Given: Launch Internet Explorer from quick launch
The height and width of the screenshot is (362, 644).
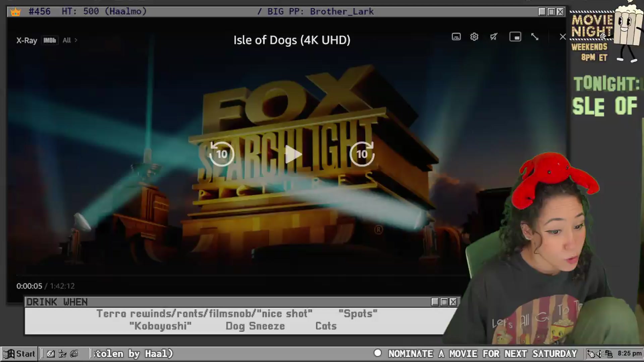Looking at the screenshot, I should (x=74, y=354).
